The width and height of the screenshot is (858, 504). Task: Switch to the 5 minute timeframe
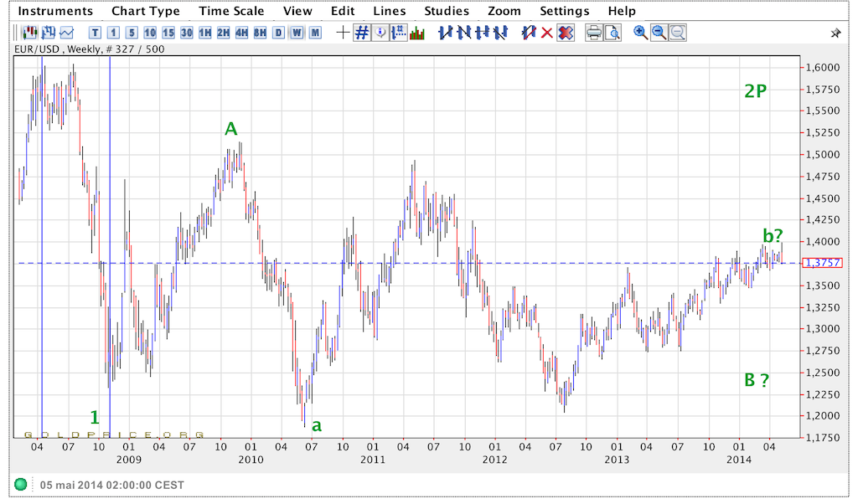pyautogui.click(x=132, y=33)
